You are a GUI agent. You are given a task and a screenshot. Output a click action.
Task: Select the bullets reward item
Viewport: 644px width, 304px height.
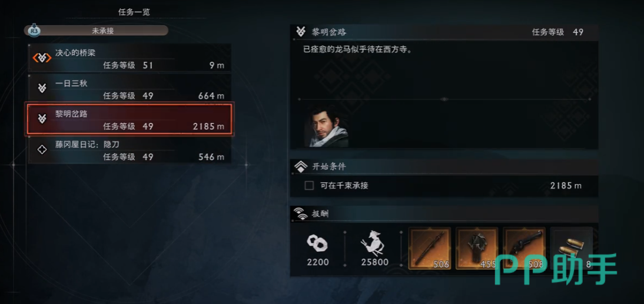(572, 248)
